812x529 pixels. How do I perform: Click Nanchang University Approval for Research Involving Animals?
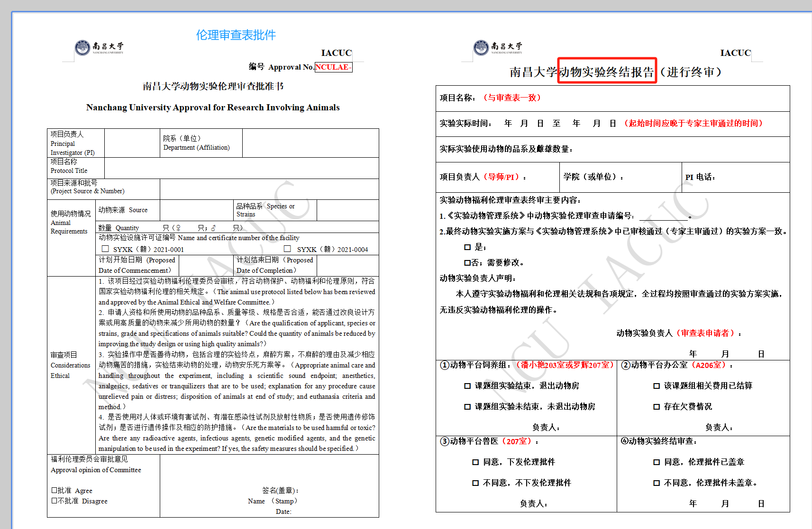(x=213, y=108)
